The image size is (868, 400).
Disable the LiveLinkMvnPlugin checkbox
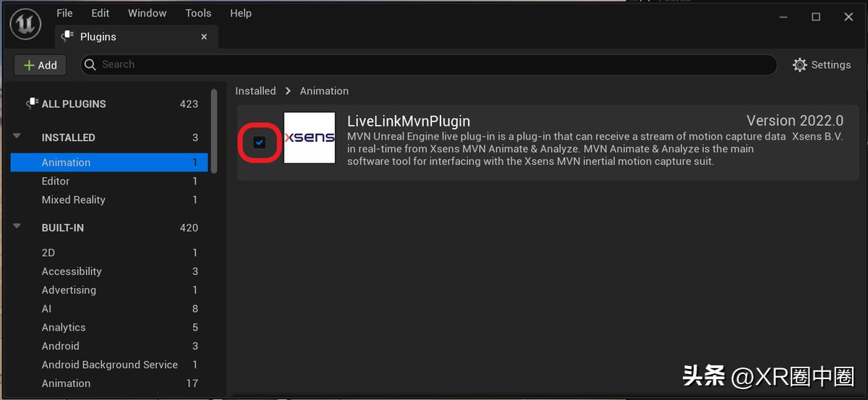click(x=260, y=142)
